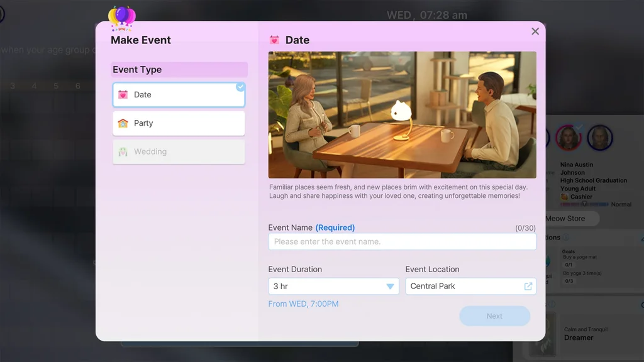644x362 pixels.
Task: Click the date preview cafe image
Action: [402, 115]
